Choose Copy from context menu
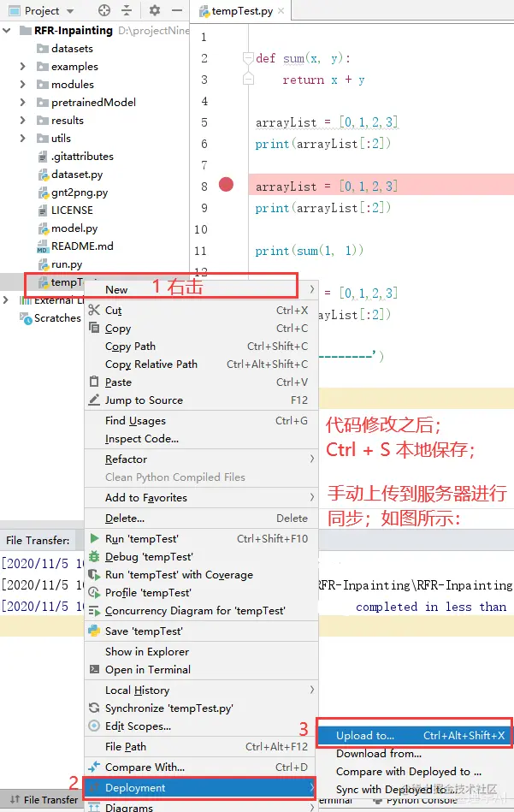This screenshot has height=812, width=514. pyautogui.click(x=201, y=329)
